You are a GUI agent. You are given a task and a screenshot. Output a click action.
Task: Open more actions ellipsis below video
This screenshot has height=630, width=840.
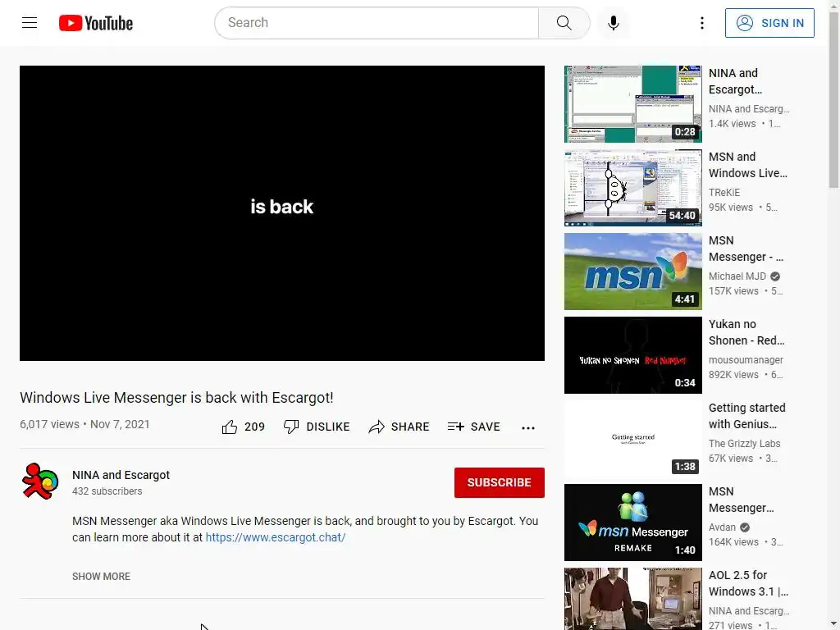coord(528,427)
